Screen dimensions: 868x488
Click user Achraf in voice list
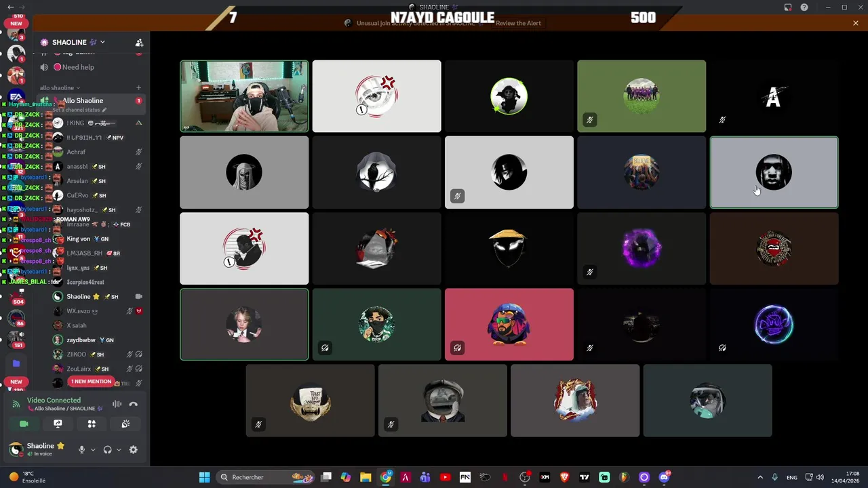click(97, 152)
